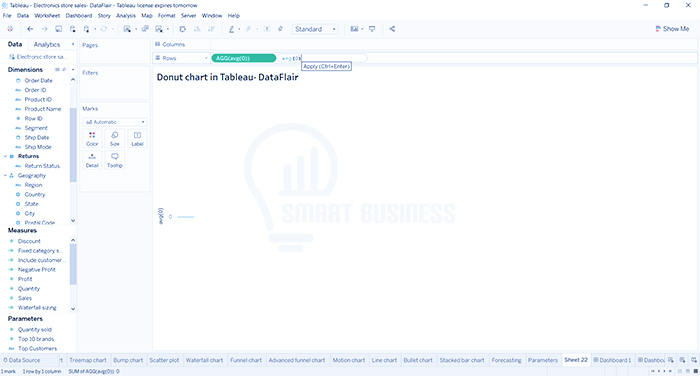Click the Label mark card
This screenshot has width=700, height=376.
pyautogui.click(x=138, y=138)
